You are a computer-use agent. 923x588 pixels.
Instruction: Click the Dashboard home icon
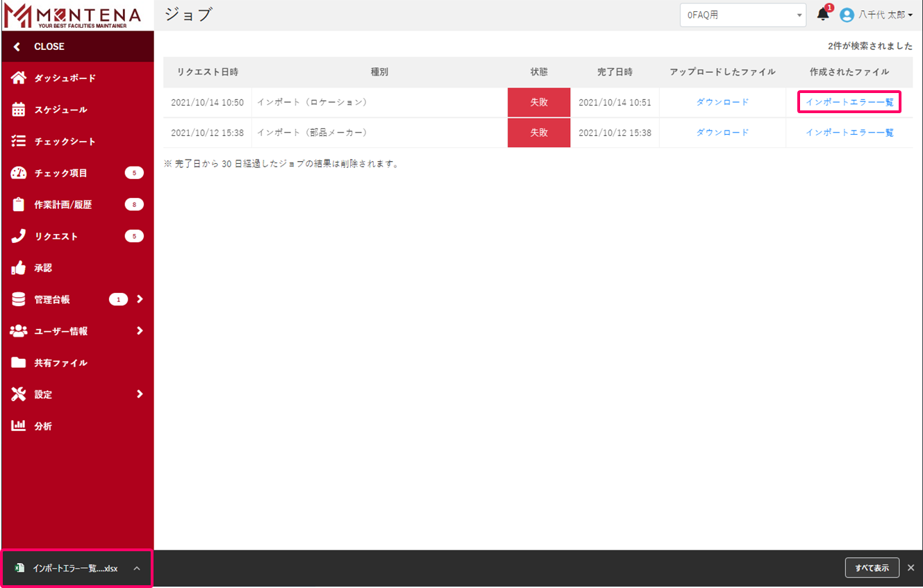pyautogui.click(x=19, y=78)
